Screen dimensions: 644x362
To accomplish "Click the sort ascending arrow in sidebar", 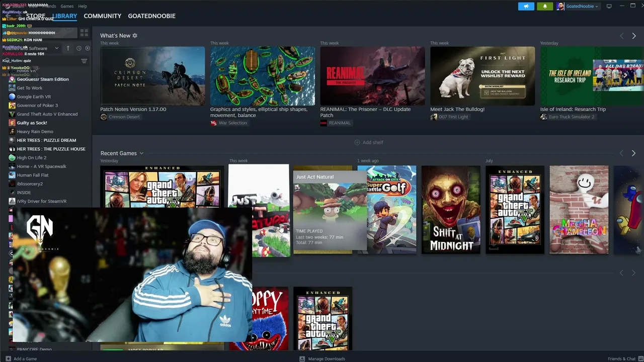I will pos(68,48).
